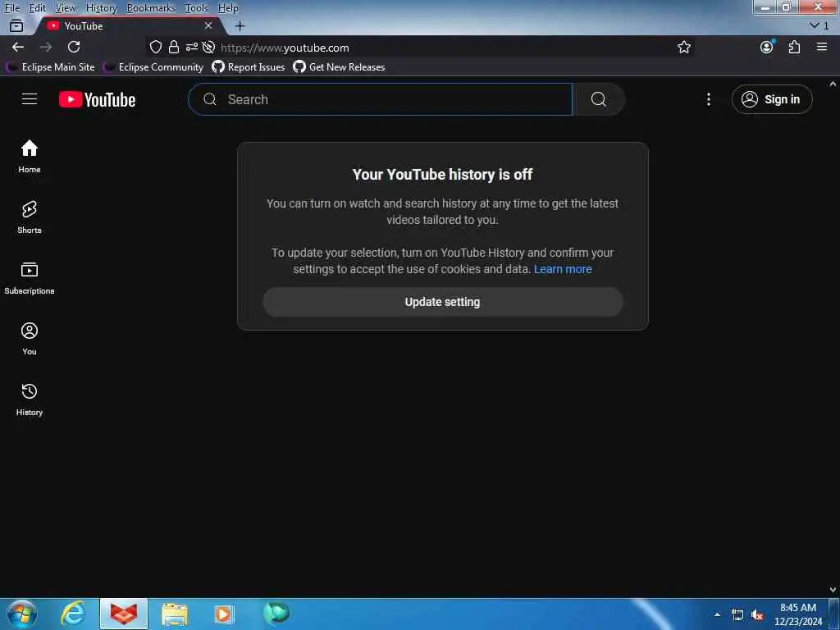Screen dimensions: 840x630
Task: Open the Extensions puzzle icon
Action: pyautogui.click(x=794, y=47)
